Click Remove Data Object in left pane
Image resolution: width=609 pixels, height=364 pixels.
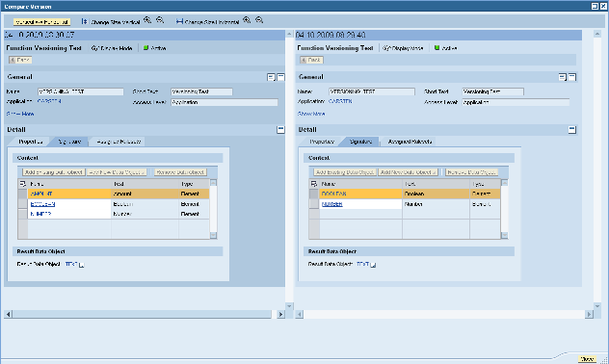click(180, 172)
